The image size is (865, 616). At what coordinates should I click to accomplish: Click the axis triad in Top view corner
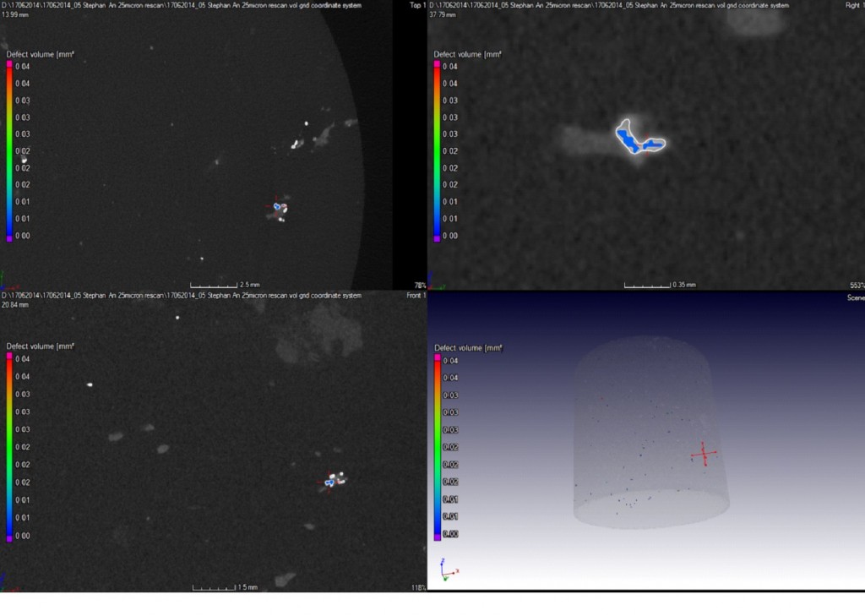coord(8,281)
